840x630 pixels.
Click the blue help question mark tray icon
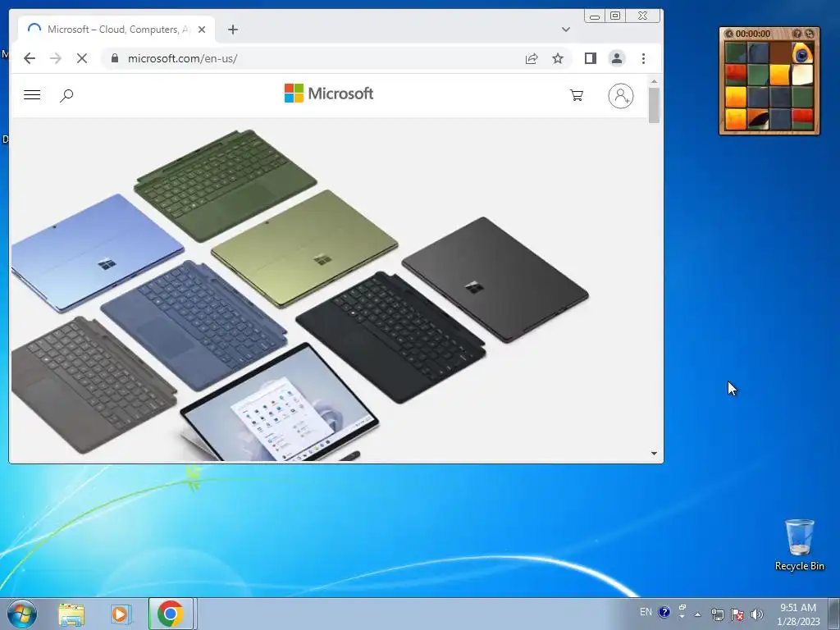(664, 612)
